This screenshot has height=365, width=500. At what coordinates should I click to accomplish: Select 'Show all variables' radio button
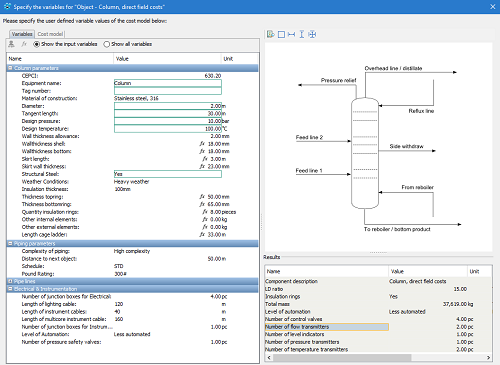107,44
